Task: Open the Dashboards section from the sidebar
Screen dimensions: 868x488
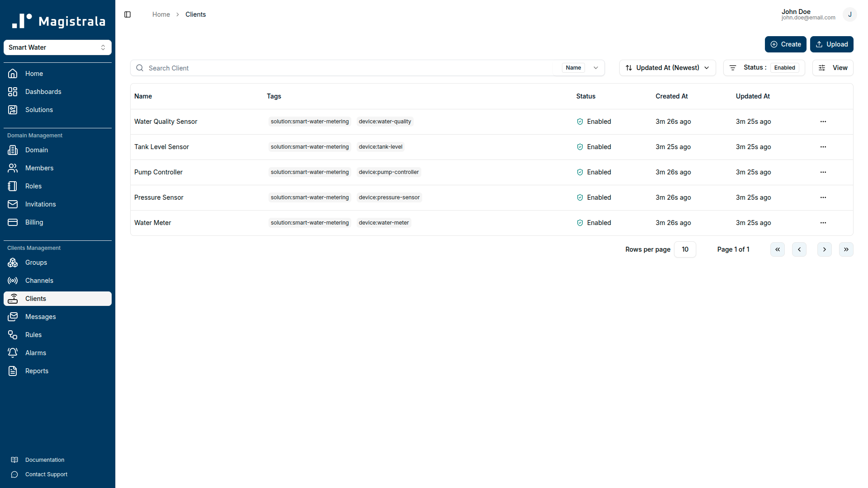Action: coord(43,92)
